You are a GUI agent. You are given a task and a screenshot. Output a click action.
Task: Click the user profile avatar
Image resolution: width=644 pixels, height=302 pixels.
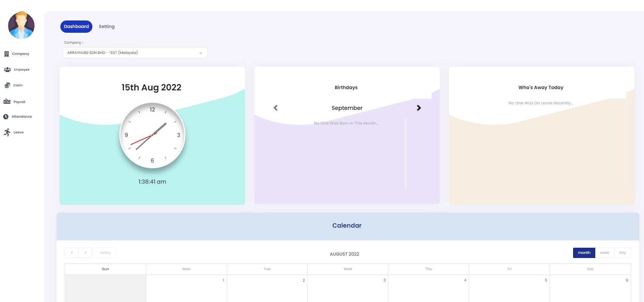click(21, 25)
